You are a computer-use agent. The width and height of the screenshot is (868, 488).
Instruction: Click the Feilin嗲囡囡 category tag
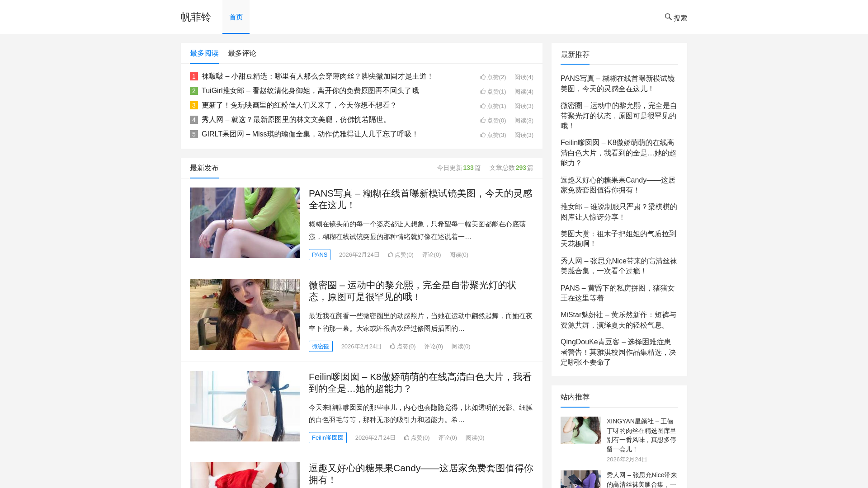click(x=328, y=438)
